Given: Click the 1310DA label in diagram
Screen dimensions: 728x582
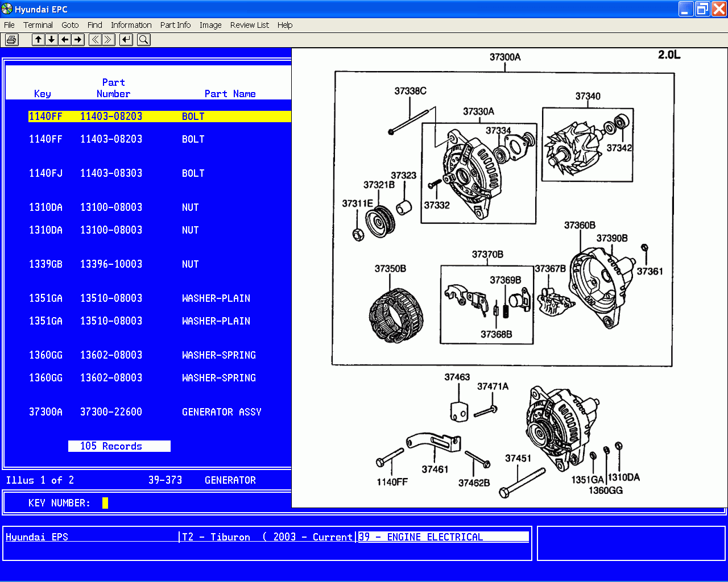Looking at the screenshot, I should click(624, 477).
